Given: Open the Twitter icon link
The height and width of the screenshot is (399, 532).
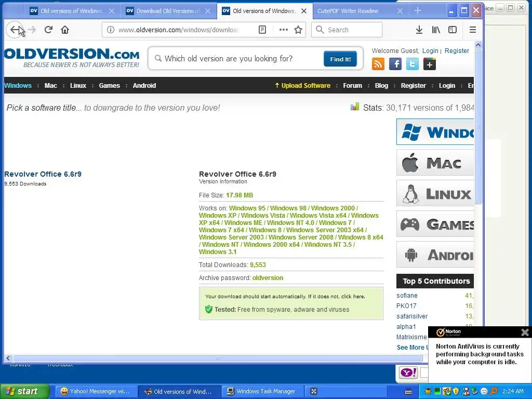Looking at the screenshot, I should pos(412,64).
